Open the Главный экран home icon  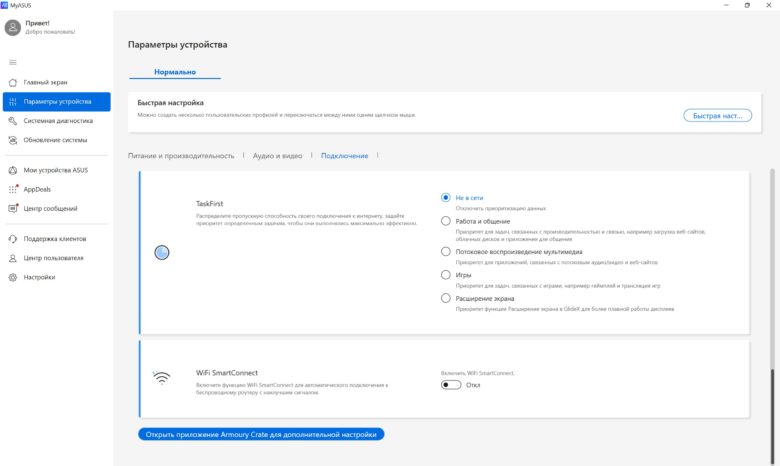pyautogui.click(x=13, y=83)
